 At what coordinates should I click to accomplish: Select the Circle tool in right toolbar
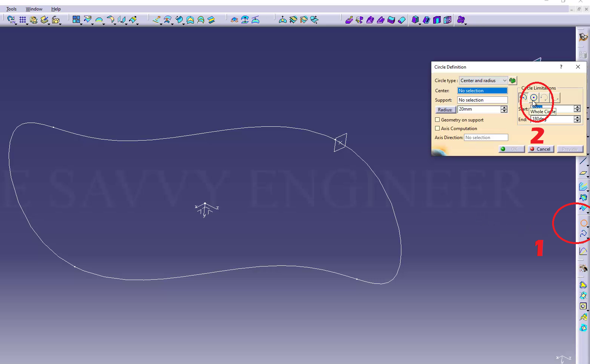[x=584, y=223]
